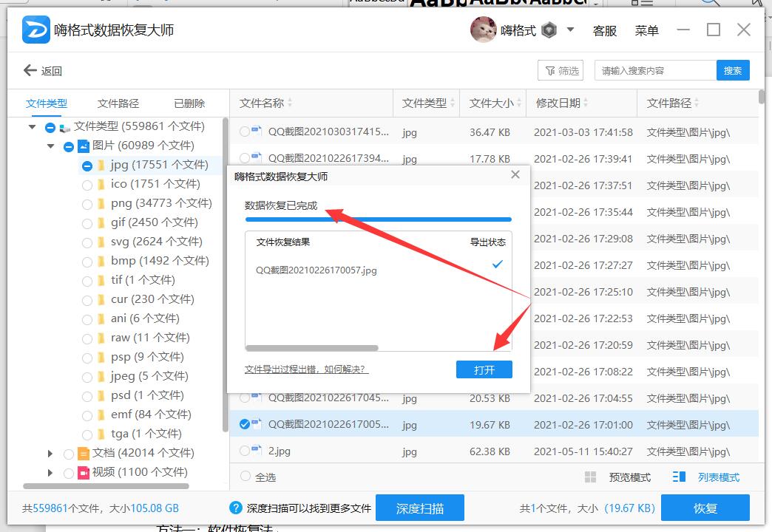Screen dimensions: 772x532
Task: Click the gif folder icon
Action: click(101, 223)
